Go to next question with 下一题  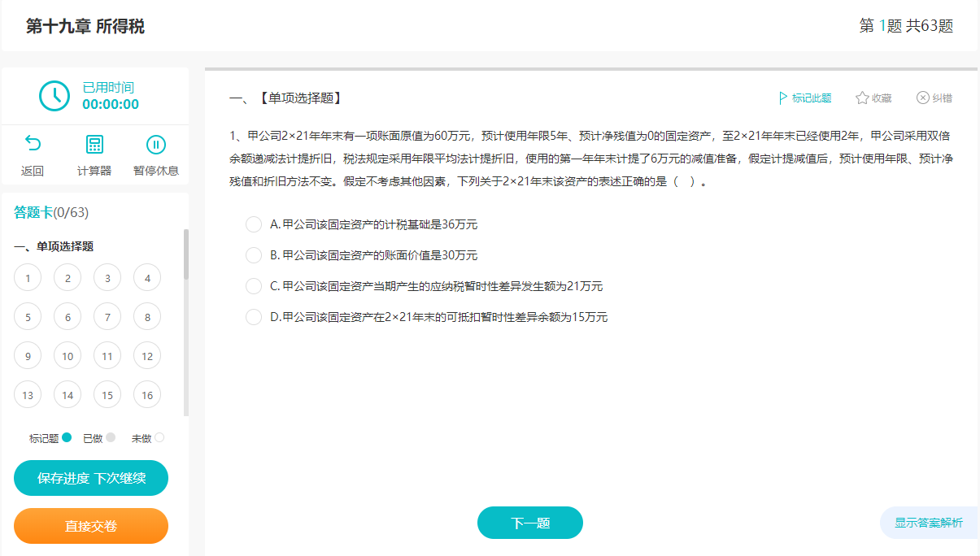(529, 523)
